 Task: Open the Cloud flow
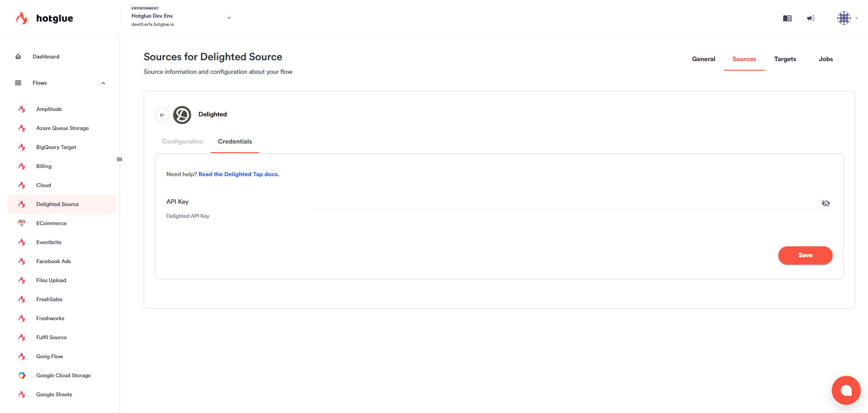click(62, 185)
